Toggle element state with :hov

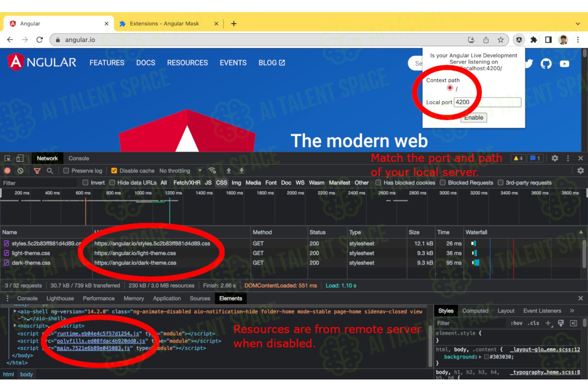tap(516, 323)
